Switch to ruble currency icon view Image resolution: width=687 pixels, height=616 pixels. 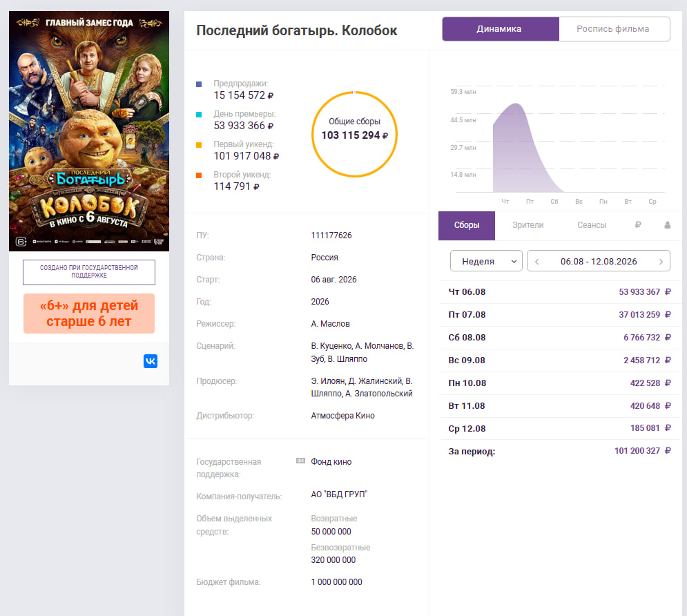coord(638,224)
